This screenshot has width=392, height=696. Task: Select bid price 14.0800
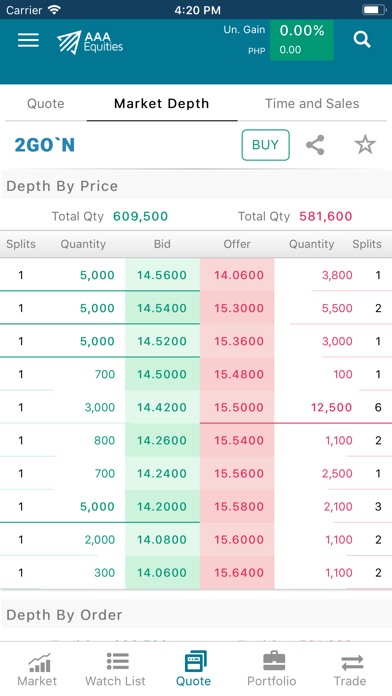coord(162,540)
